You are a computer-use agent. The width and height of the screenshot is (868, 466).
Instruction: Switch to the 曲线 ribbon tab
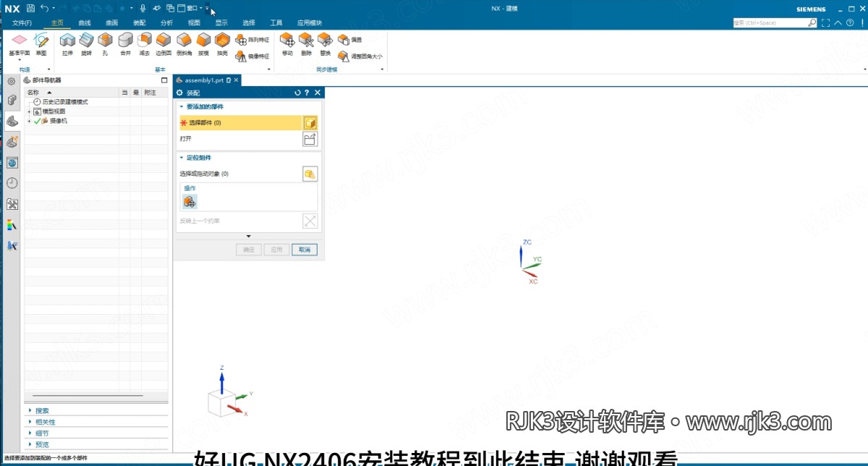click(85, 23)
